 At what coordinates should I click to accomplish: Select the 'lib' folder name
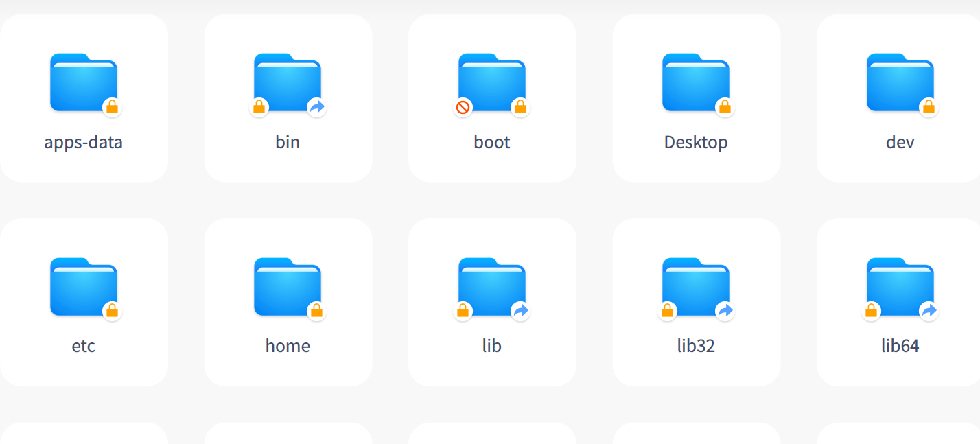point(492,346)
